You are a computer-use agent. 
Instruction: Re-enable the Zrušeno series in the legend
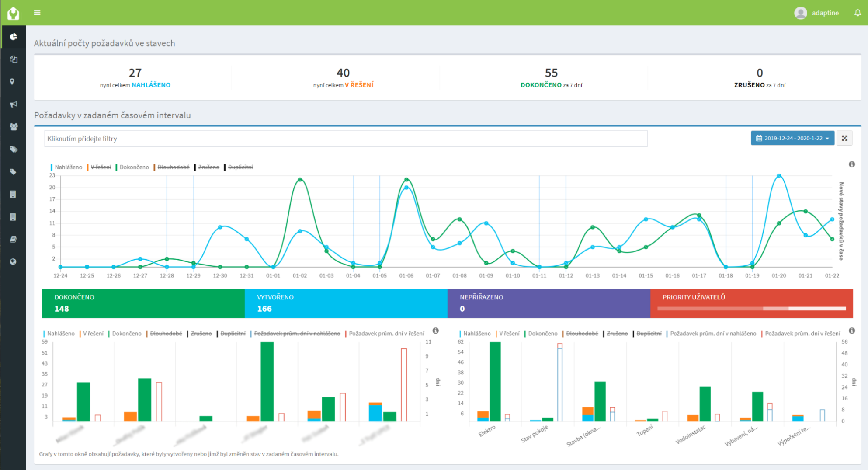(208, 167)
